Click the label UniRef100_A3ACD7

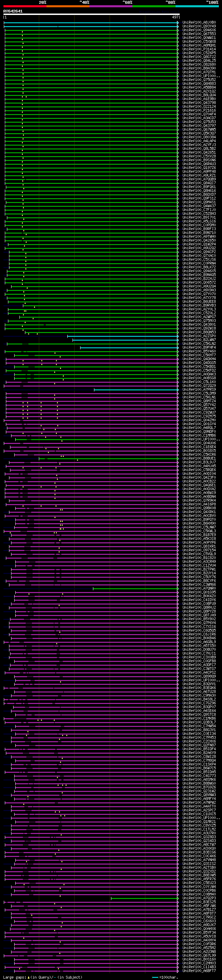pos(199,118)
